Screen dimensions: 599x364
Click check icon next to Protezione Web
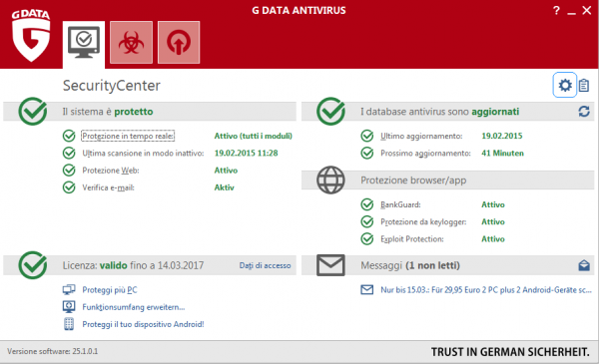[69, 171]
